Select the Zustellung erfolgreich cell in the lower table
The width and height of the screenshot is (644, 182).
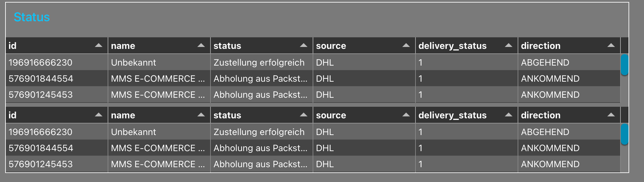point(259,132)
